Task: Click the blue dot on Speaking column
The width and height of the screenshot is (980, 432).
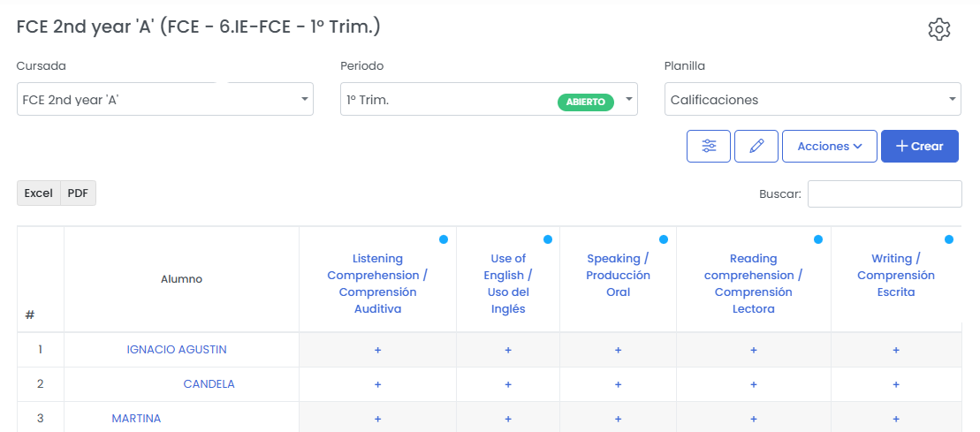Action: coord(663,239)
